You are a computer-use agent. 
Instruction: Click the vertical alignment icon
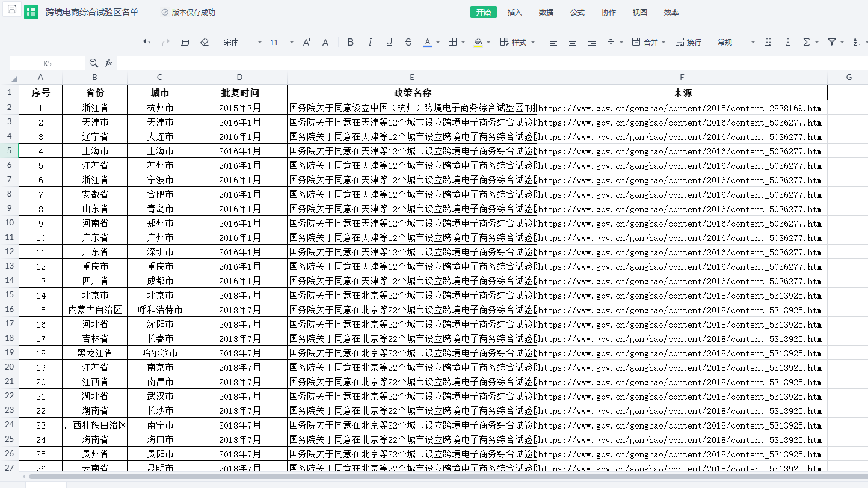(x=611, y=42)
